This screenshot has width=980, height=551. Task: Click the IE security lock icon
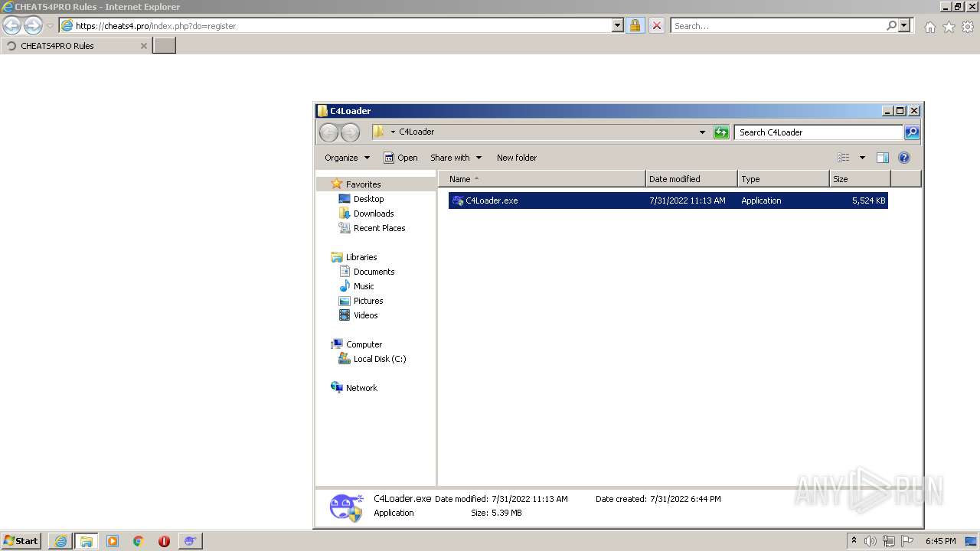[635, 25]
